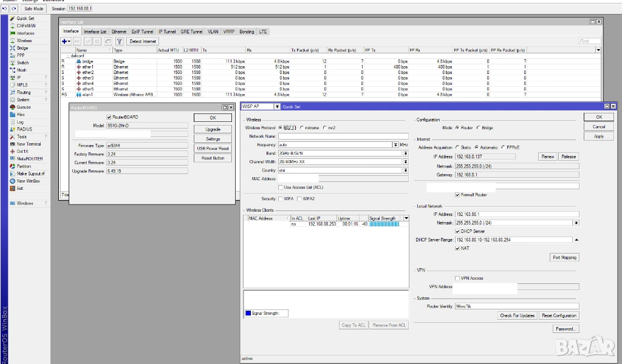Click the Redo arrow icon in top toolbar
This screenshot has height=364, width=622.
click(x=13, y=9)
